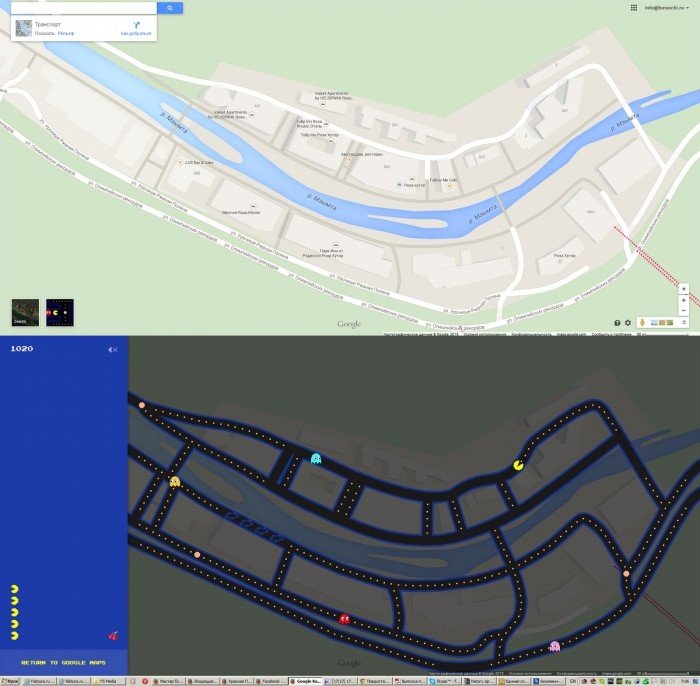
Task: Switch to Skype taskbar window
Action: point(443,682)
